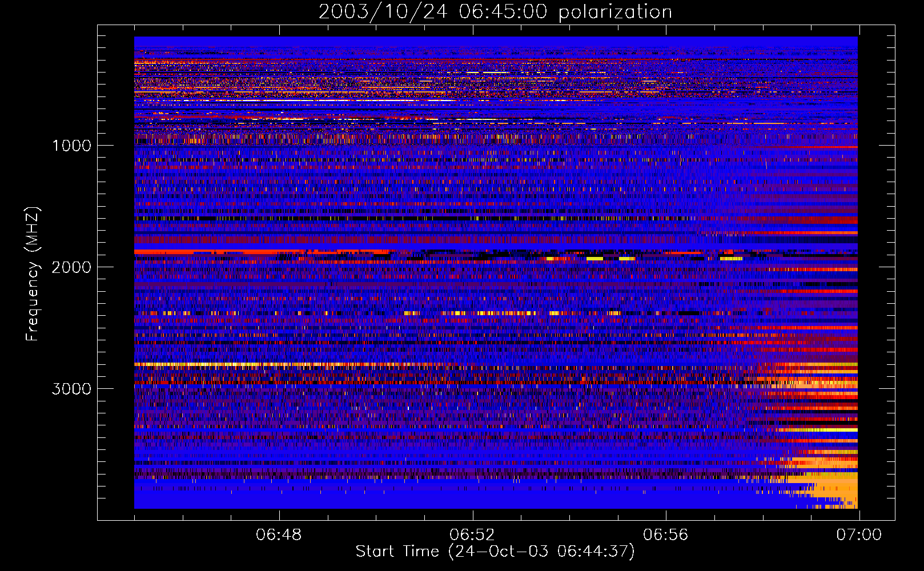
Task: Click the 2000 frequency tick label
Action: coord(71,267)
